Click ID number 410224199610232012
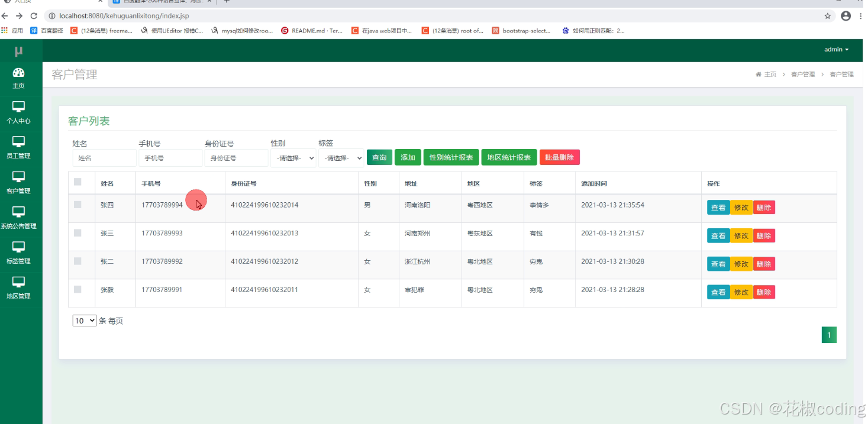Screen dimensions: 868x424 pyautogui.click(x=264, y=261)
